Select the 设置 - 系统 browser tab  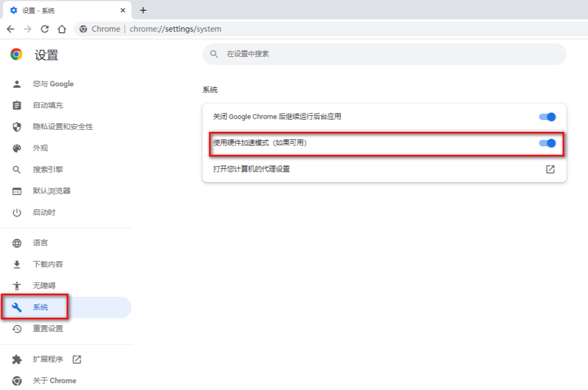(67, 11)
